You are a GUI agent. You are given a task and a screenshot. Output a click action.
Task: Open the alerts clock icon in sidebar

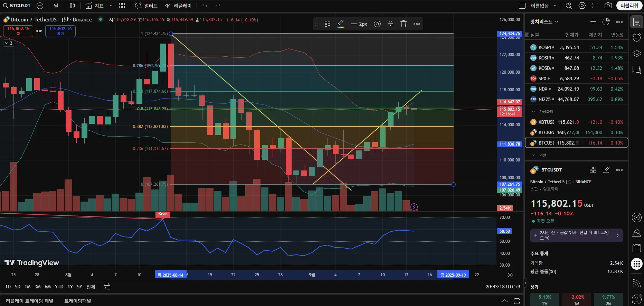pyautogui.click(x=637, y=37)
